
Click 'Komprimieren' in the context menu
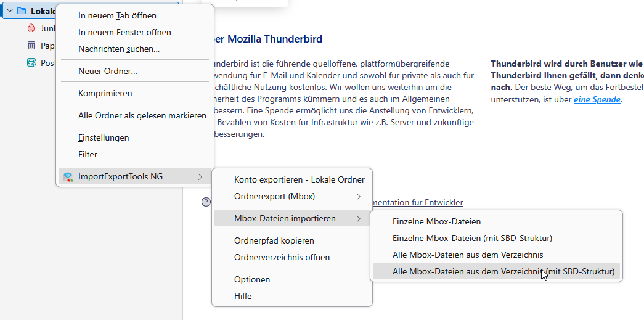105,93
